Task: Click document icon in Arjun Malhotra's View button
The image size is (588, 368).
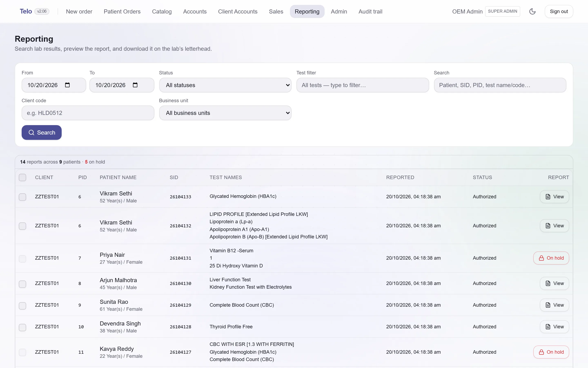Action: pyautogui.click(x=548, y=283)
